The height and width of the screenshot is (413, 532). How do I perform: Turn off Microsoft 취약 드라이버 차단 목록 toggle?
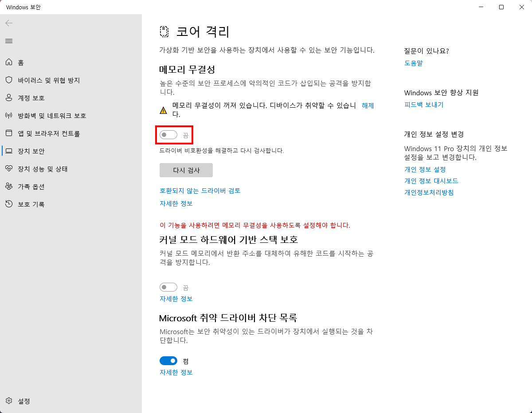click(x=168, y=361)
